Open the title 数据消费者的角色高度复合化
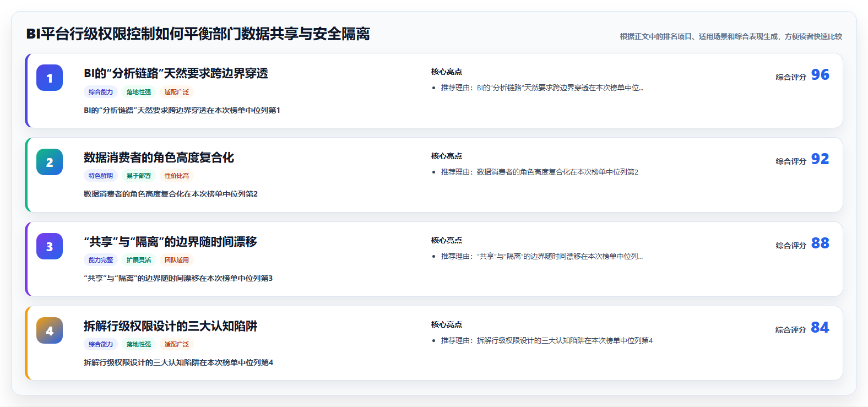Image resolution: width=868 pixels, height=407 pixels. [159, 158]
